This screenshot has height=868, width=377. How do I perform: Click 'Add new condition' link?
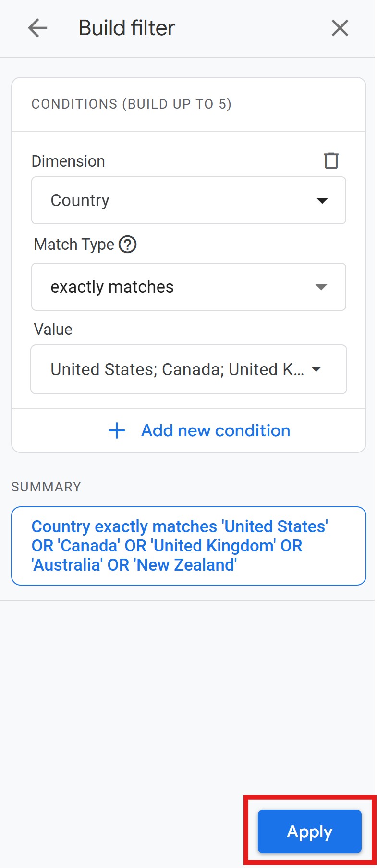point(216,430)
